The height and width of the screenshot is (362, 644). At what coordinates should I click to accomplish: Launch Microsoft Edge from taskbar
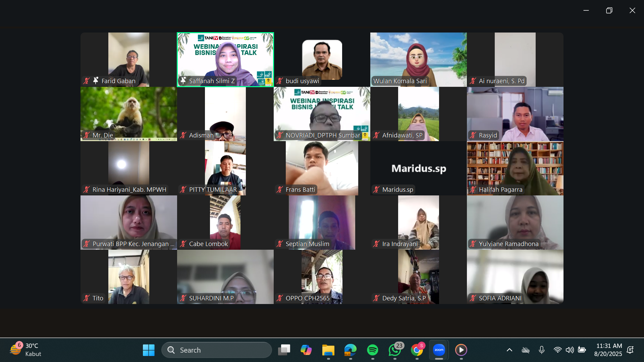(350, 350)
